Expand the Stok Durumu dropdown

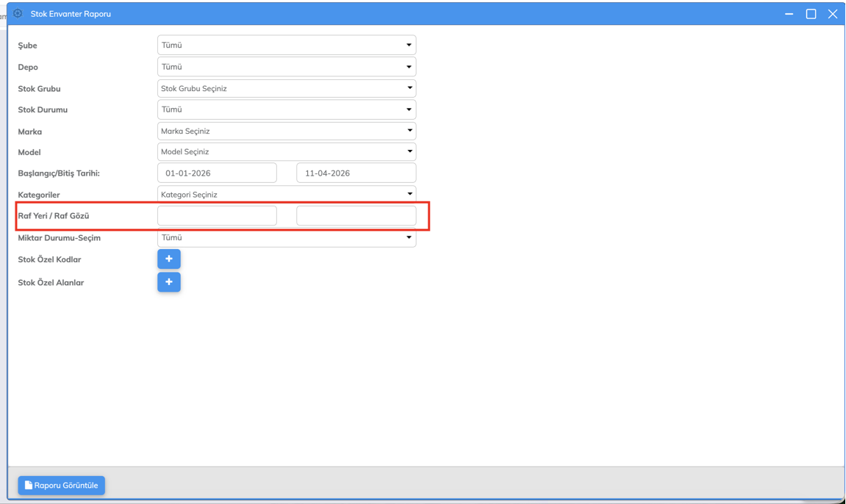[x=286, y=109]
